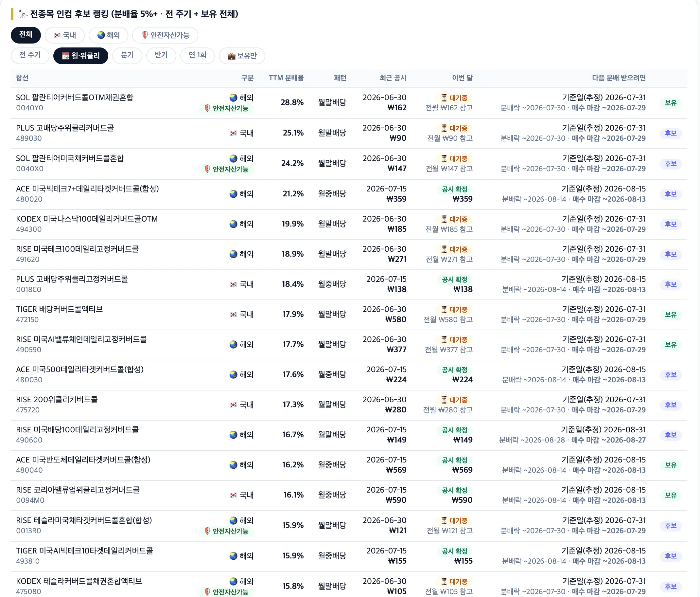The height and width of the screenshot is (597, 700).
Task: Click the 최근 공시 column header
Action: click(393, 78)
